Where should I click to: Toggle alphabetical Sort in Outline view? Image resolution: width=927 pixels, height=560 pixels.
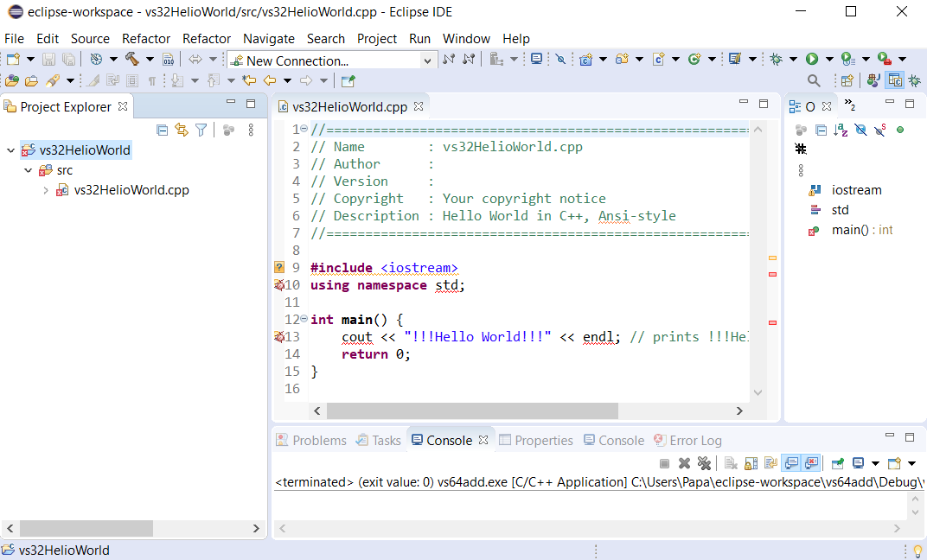tap(841, 130)
